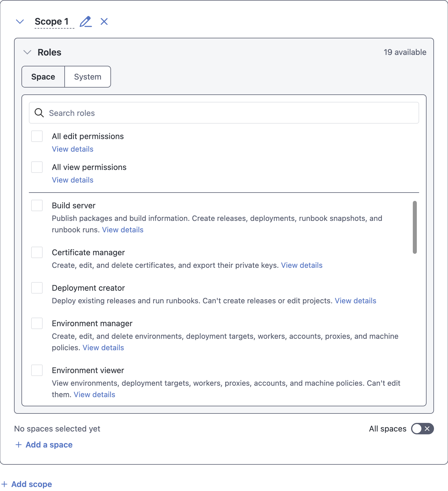Image resolution: width=448 pixels, height=491 pixels.
Task: Click the pencil icon to rename Scope 1
Action: (x=86, y=22)
